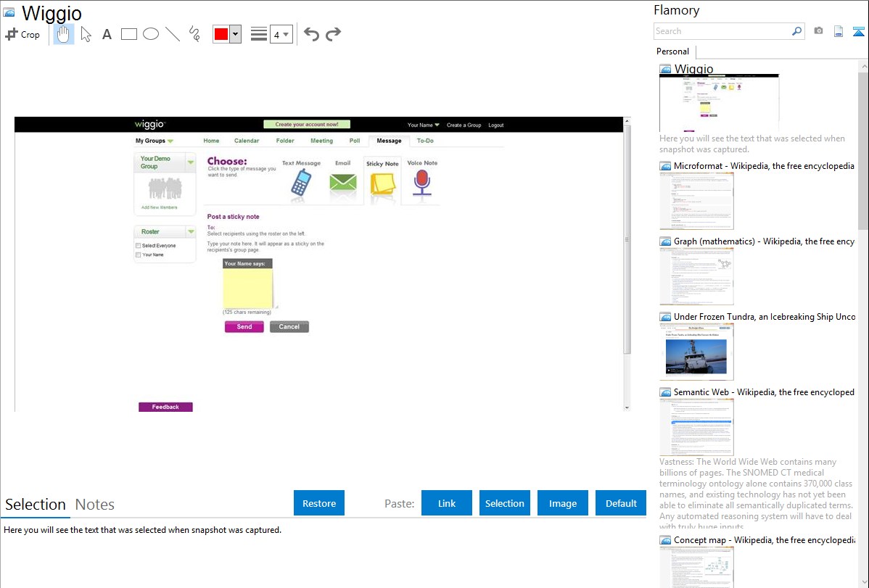Image resolution: width=869 pixels, height=588 pixels.
Task: Click the camera capture icon
Action: click(x=818, y=31)
